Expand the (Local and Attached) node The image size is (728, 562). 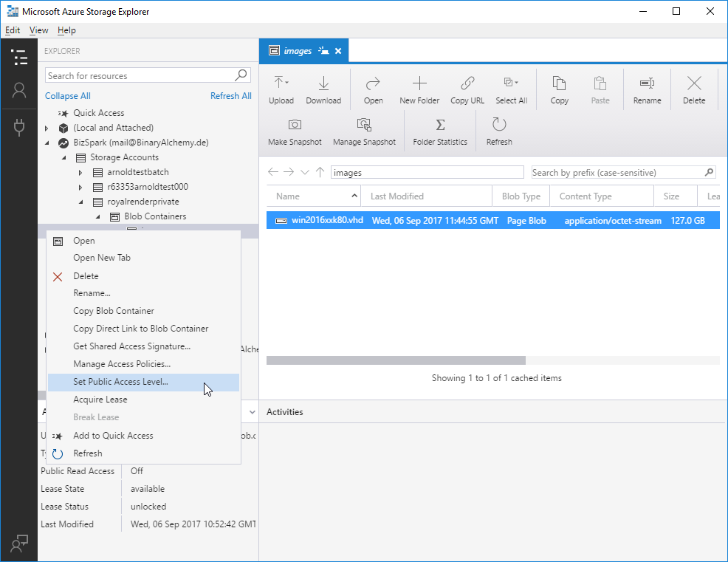[47, 128]
